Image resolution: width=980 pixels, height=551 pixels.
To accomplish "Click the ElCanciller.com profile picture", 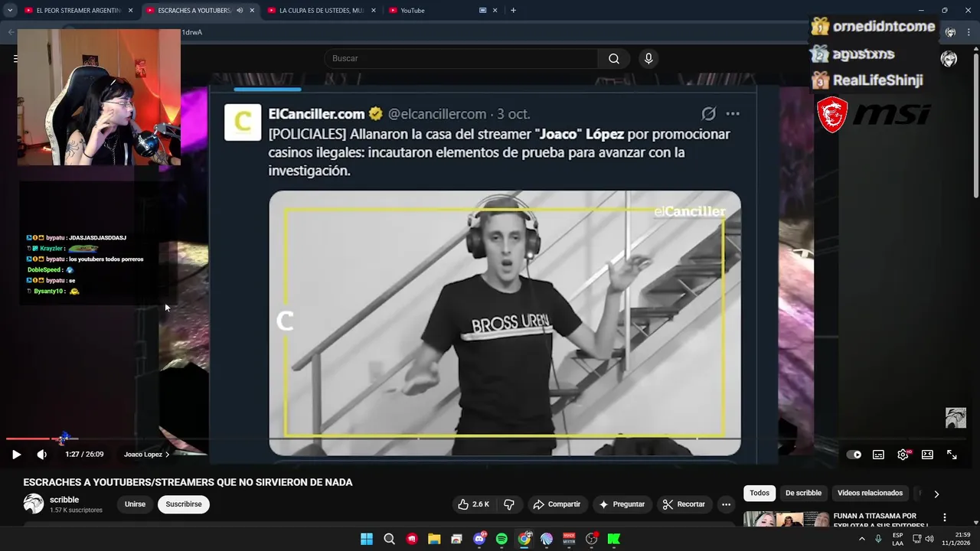I will 243,122.
